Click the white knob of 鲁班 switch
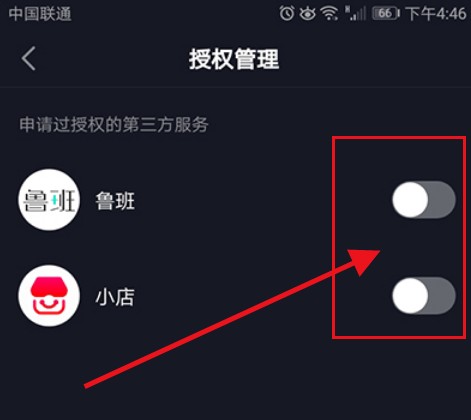The image size is (471, 420). (x=410, y=200)
